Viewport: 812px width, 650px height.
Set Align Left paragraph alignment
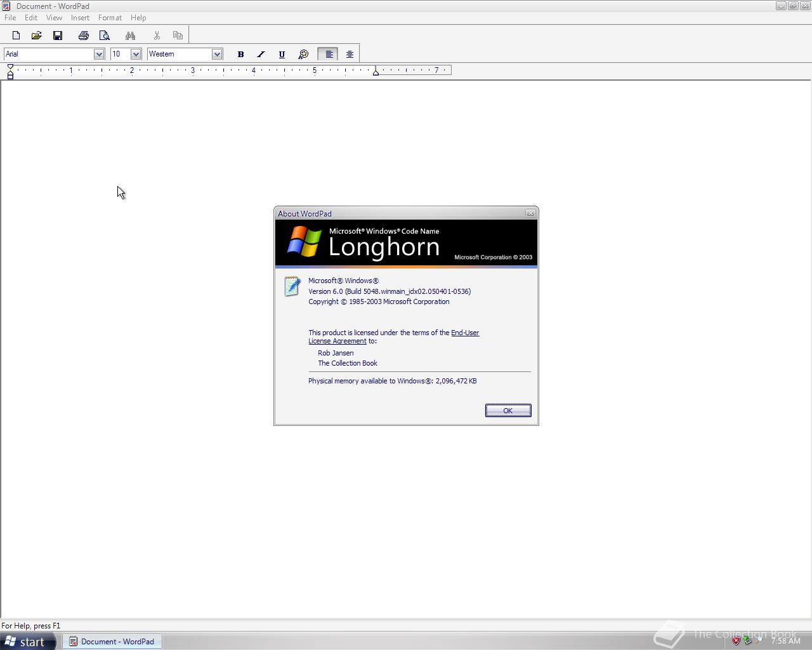329,55
